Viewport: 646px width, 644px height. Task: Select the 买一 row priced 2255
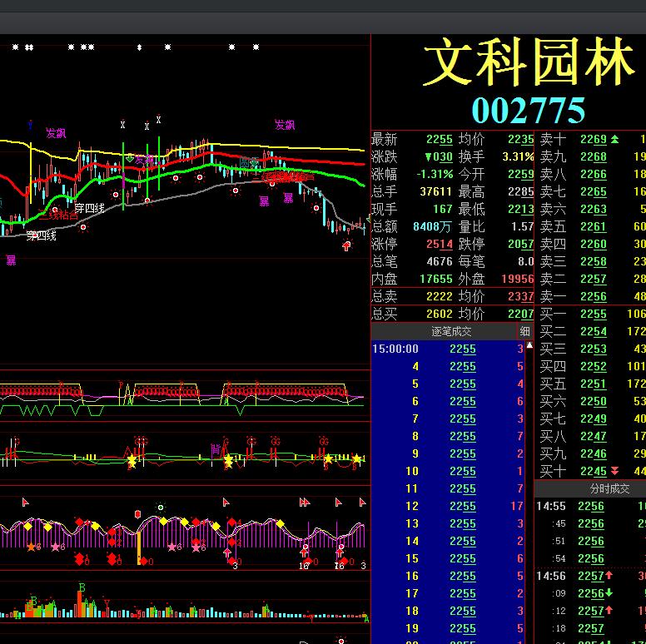pyautogui.click(x=592, y=314)
